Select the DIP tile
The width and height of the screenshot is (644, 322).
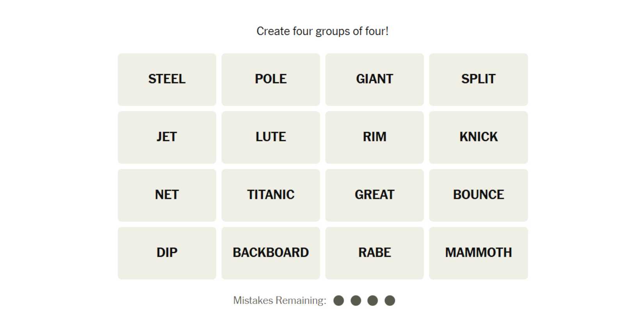coord(167,253)
